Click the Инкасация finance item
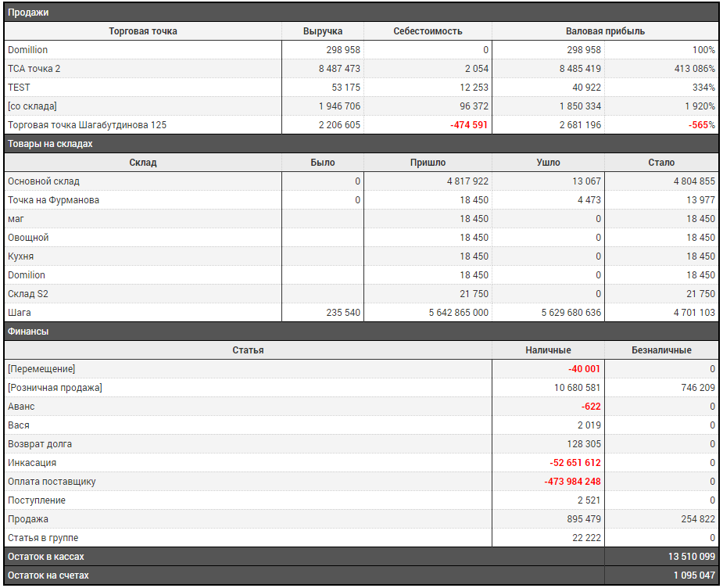Screen dimensions: 723x588 tap(32, 463)
